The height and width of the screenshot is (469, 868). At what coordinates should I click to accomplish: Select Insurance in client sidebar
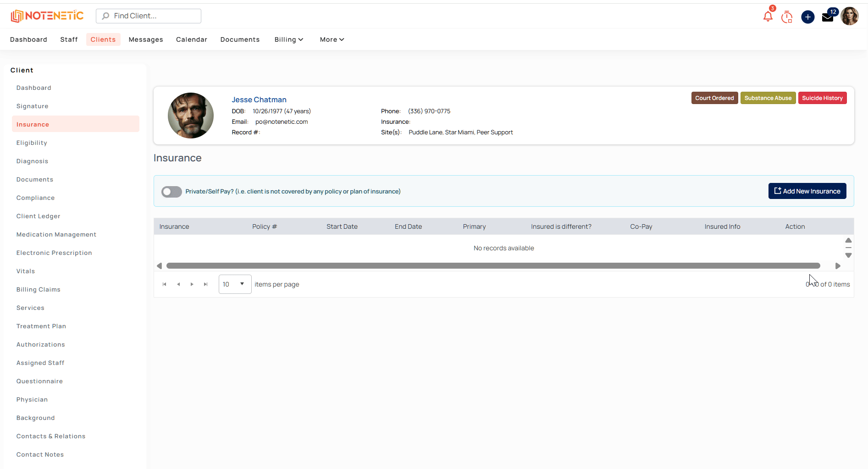(x=76, y=124)
